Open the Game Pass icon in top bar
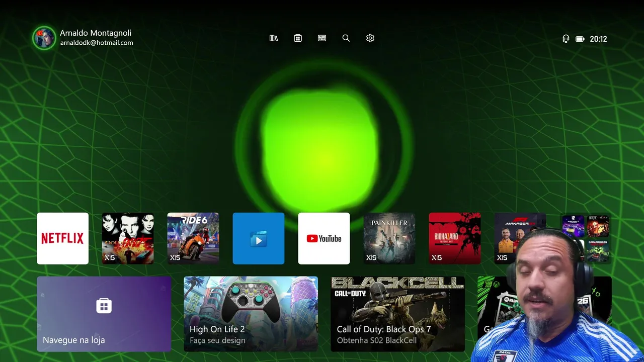This screenshot has height=362, width=644. (x=322, y=38)
